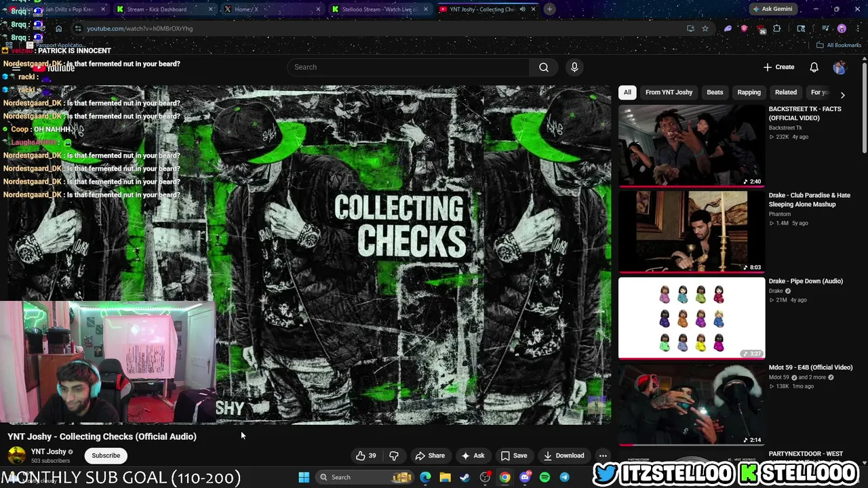
Task: Bookmark this page with the star icon
Action: click(x=705, y=28)
